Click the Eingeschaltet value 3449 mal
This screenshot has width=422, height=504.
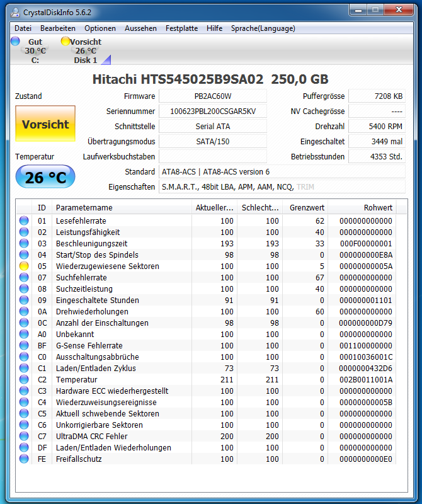click(377, 141)
